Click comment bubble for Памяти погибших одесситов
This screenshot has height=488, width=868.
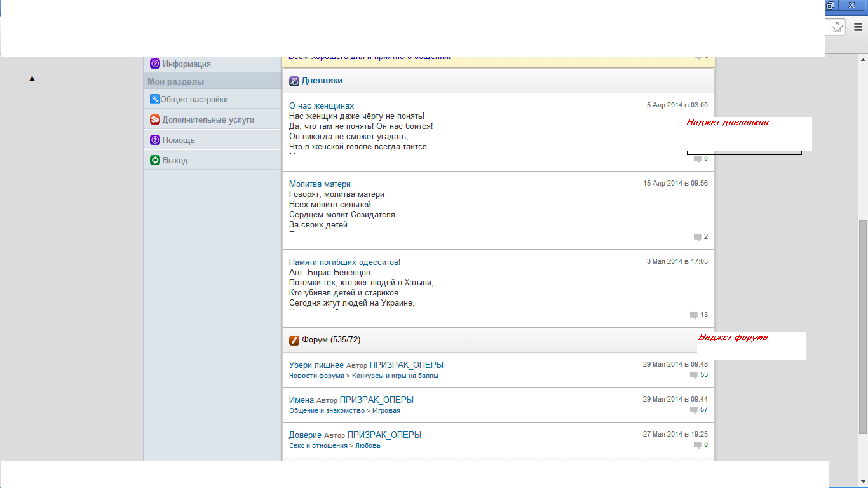pos(694,315)
